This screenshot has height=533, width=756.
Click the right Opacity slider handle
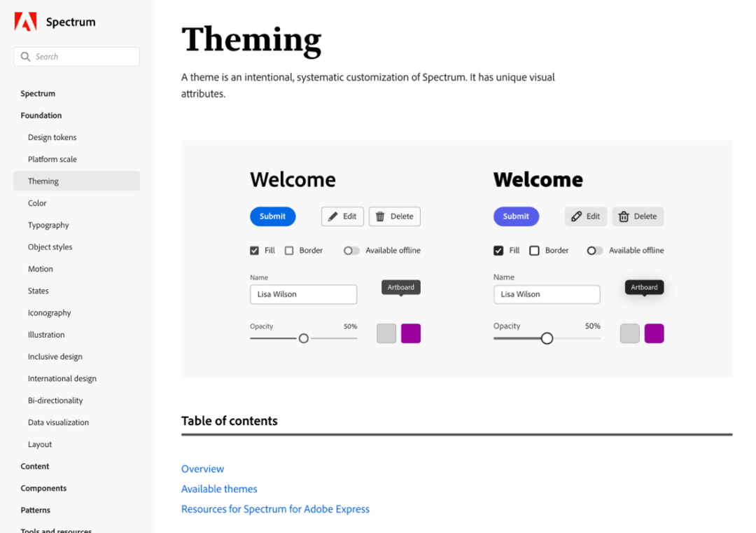point(547,338)
